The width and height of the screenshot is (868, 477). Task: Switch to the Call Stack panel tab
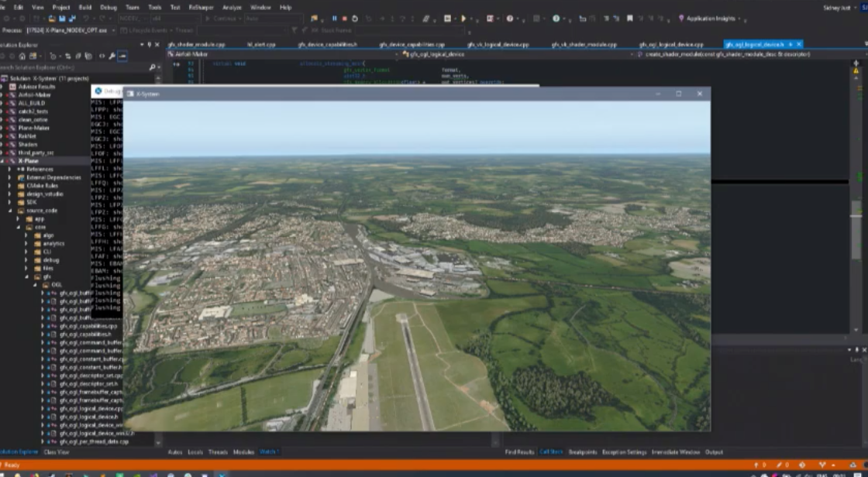coord(551,452)
